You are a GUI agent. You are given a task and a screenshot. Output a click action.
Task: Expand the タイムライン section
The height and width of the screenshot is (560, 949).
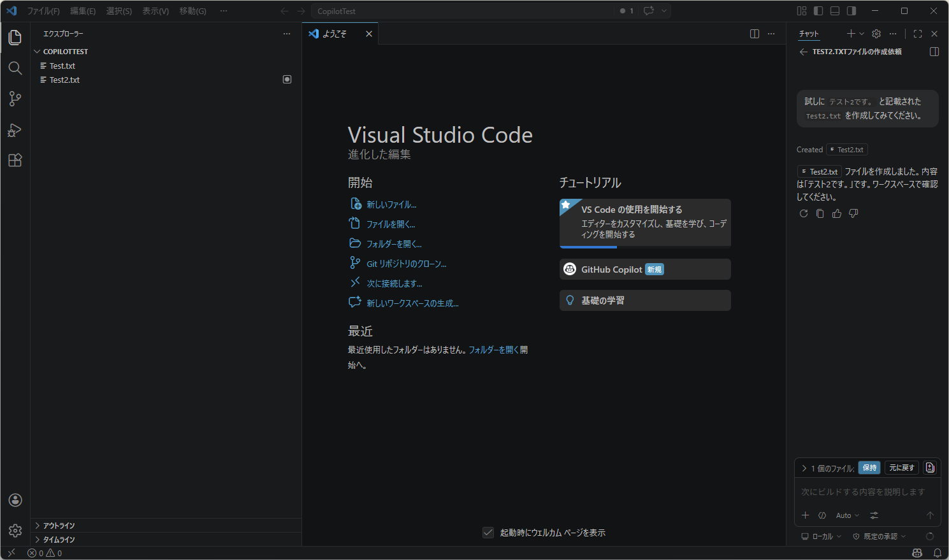pos(59,540)
